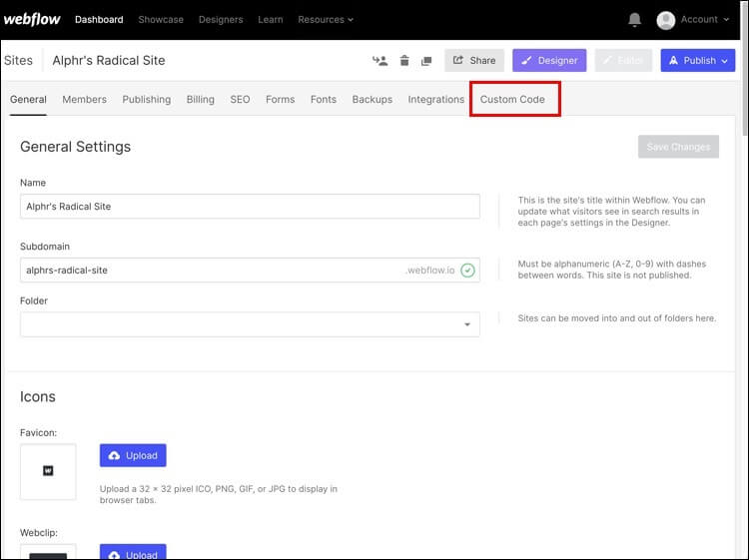
Task: Open the Publish dropdown
Action: (698, 61)
